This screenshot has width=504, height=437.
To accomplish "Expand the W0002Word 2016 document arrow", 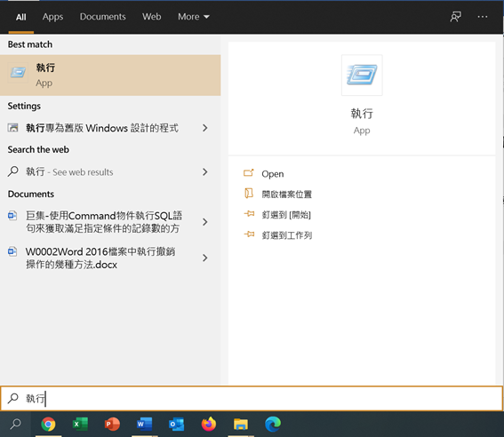I will (205, 258).
